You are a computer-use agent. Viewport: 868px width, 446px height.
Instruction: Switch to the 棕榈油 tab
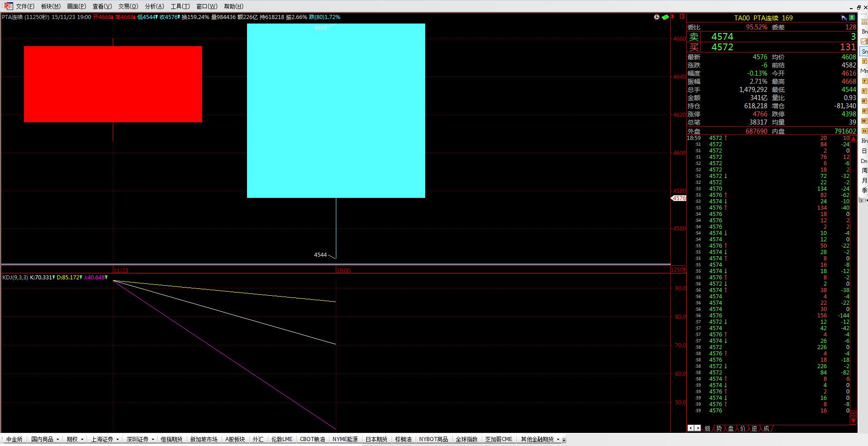(x=403, y=439)
